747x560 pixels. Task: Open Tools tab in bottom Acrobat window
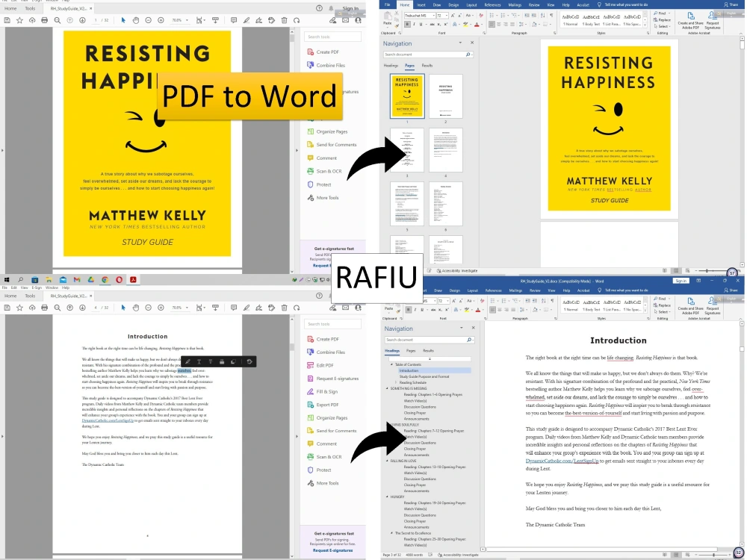pos(30,296)
